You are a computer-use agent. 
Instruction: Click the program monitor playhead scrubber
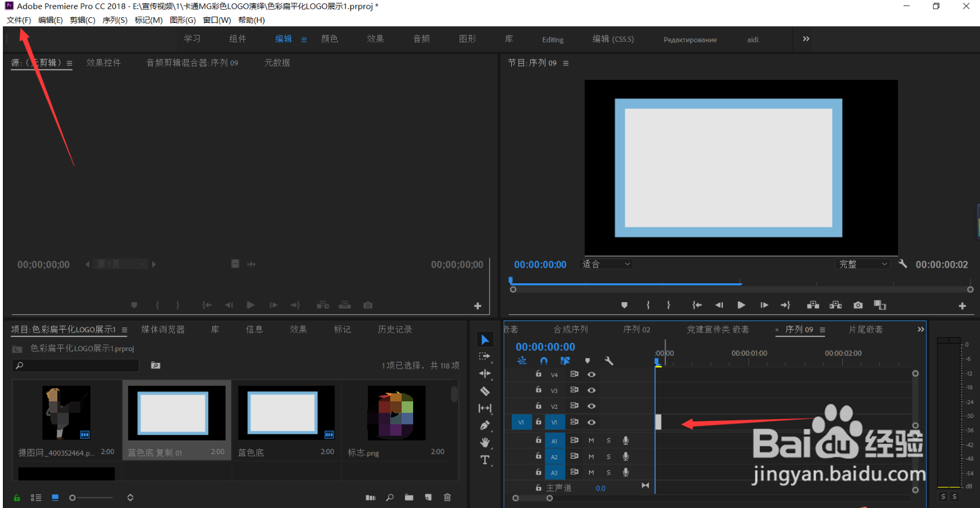[x=511, y=281]
